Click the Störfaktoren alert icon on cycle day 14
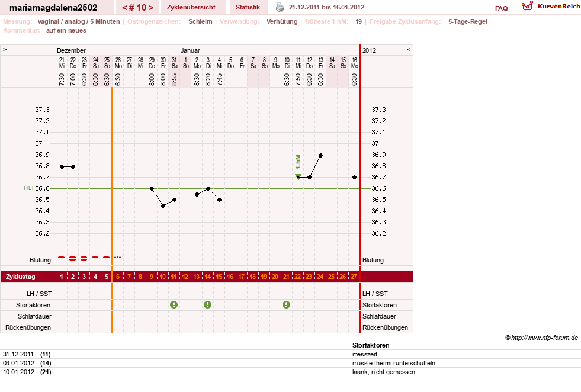The width and height of the screenshot is (581, 392). [x=207, y=304]
